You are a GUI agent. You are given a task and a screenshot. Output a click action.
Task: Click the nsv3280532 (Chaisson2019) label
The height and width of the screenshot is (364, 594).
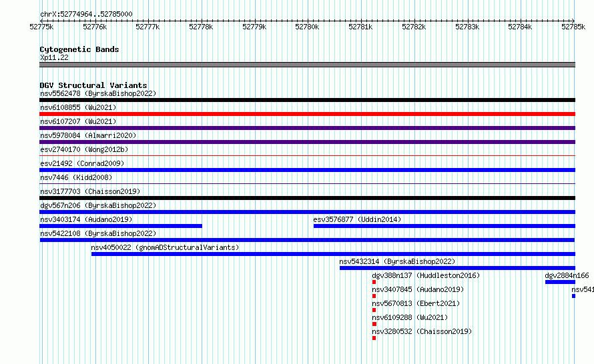(x=422, y=331)
